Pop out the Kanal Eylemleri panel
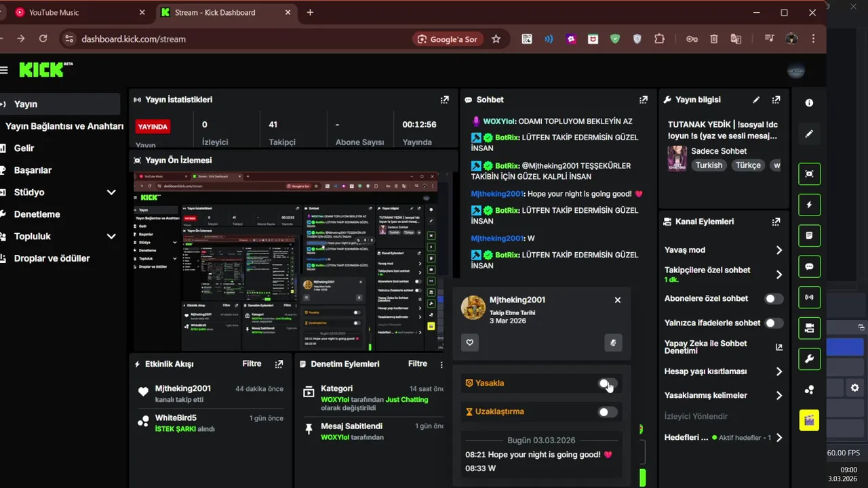 pyautogui.click(x=776, y=222)
